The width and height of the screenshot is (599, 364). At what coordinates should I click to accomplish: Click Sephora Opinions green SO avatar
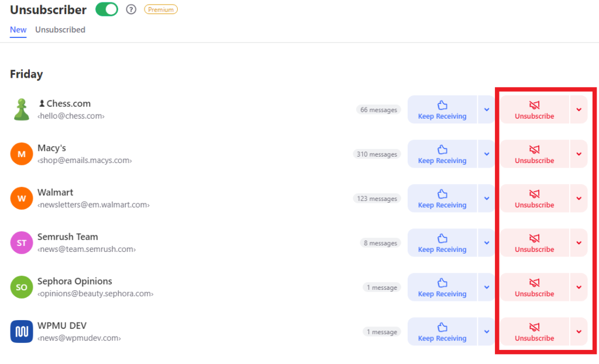click(22, 287)
